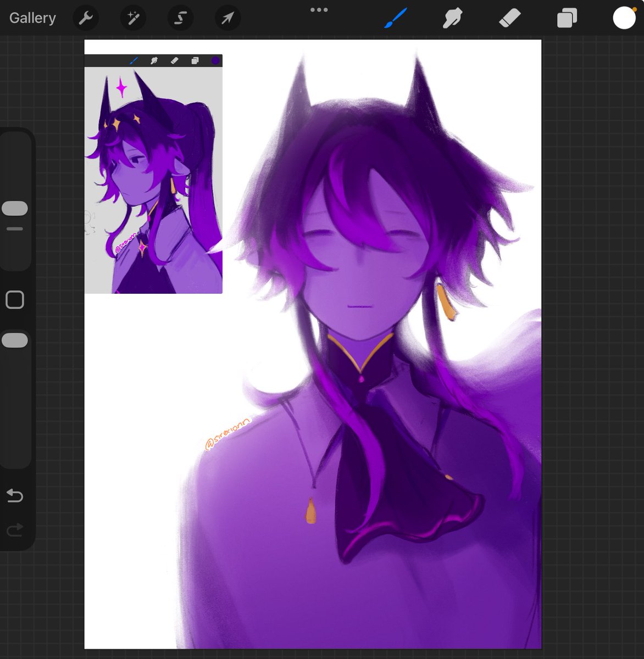The height and width of the screenshot is (659, 644).
Task: Tap the three-dot menu at the top
Action: tap(319, 10)
